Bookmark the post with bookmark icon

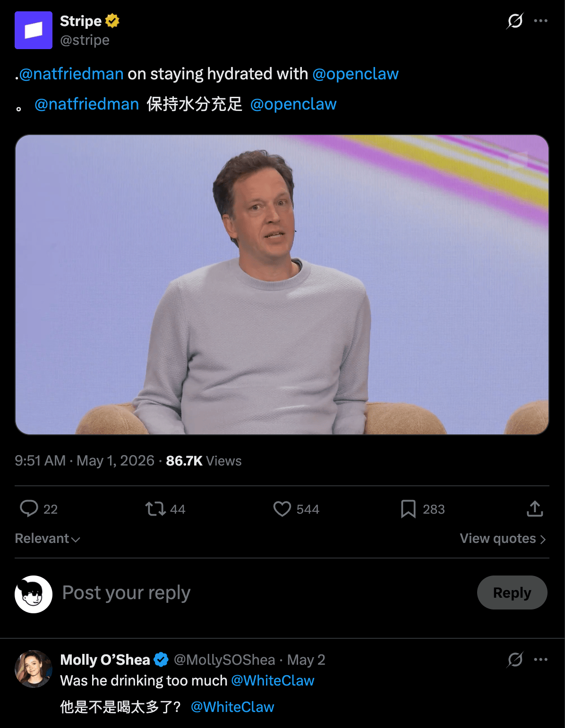pyautogui.click(x=408, y=509)
